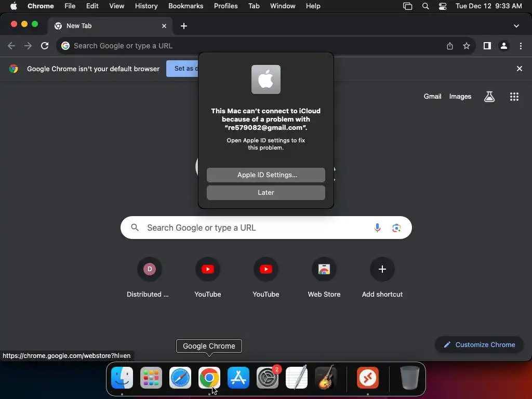
Task: Open the Edit menu
Action: 92,6
